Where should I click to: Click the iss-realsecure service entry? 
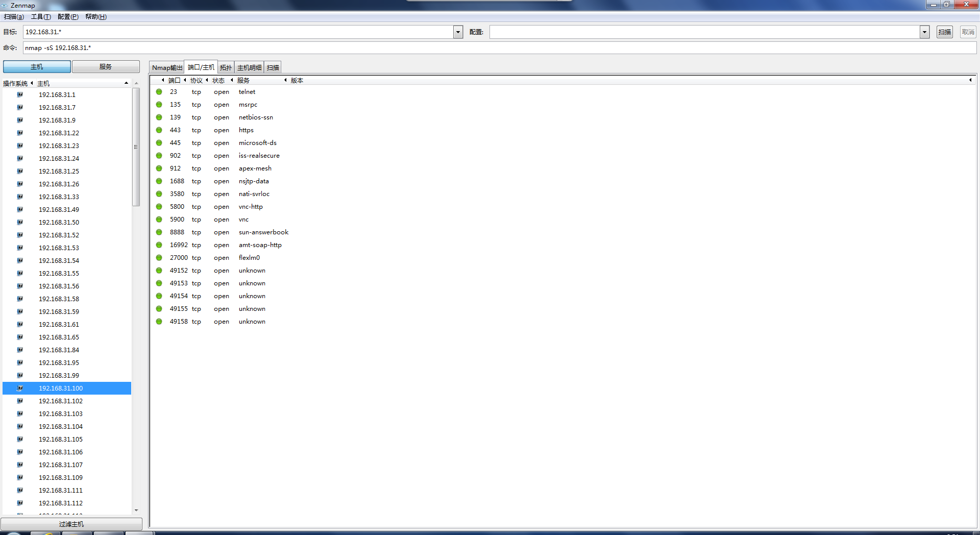(259, 156)
